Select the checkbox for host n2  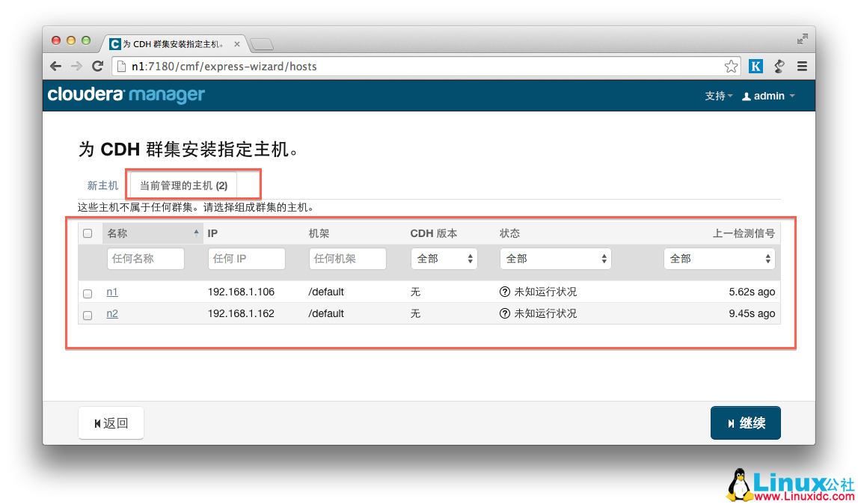[x=87, y=315]
